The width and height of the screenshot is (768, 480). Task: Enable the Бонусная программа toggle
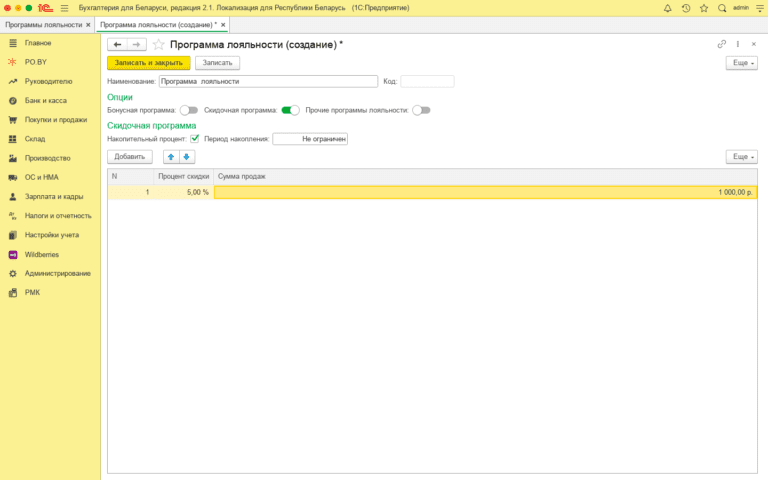coord(189,110)
